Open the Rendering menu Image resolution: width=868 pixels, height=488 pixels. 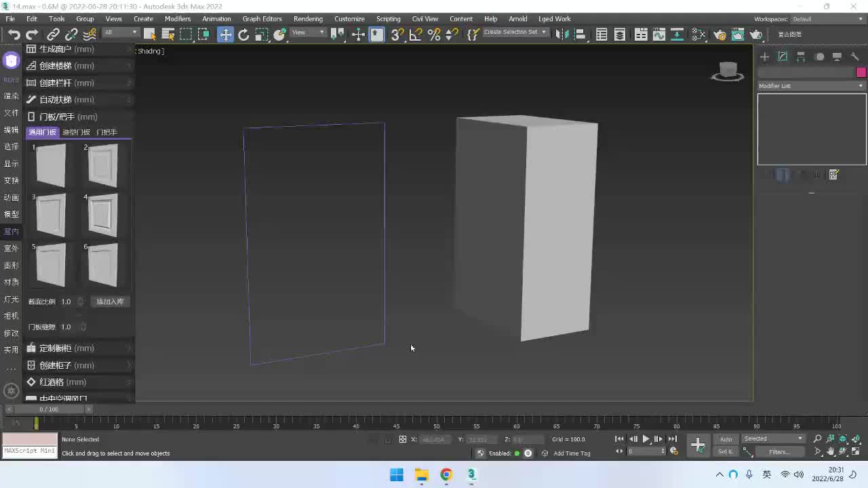[308, 19]
